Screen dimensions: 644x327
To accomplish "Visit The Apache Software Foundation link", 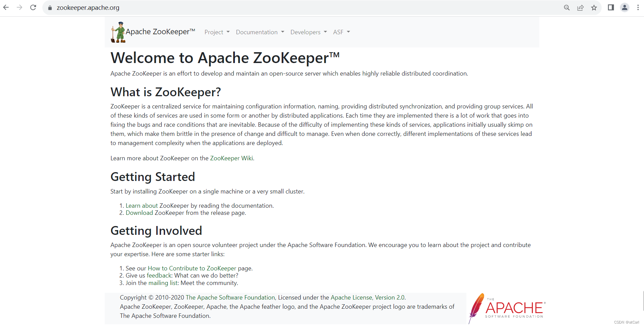I will point(230,298).
